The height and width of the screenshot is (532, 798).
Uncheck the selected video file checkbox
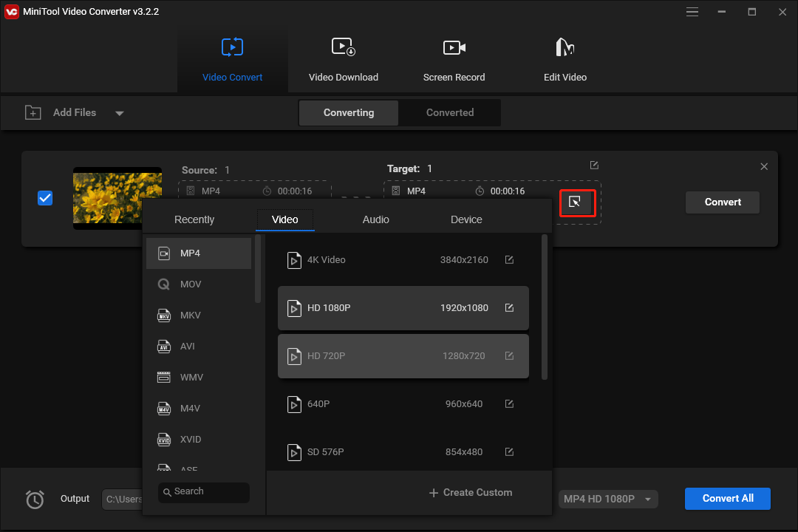click(x=45, y=197)
